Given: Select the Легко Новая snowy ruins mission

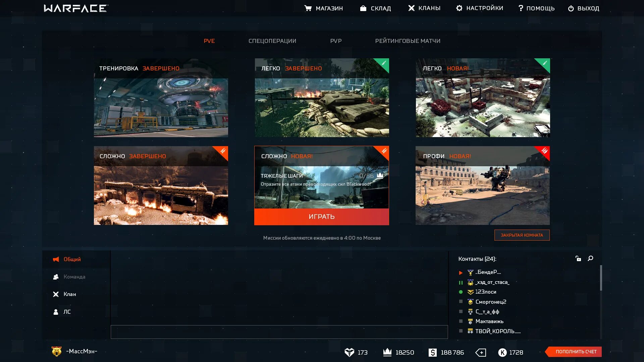Looking at the screenshot, I should (x=483, y=98).
